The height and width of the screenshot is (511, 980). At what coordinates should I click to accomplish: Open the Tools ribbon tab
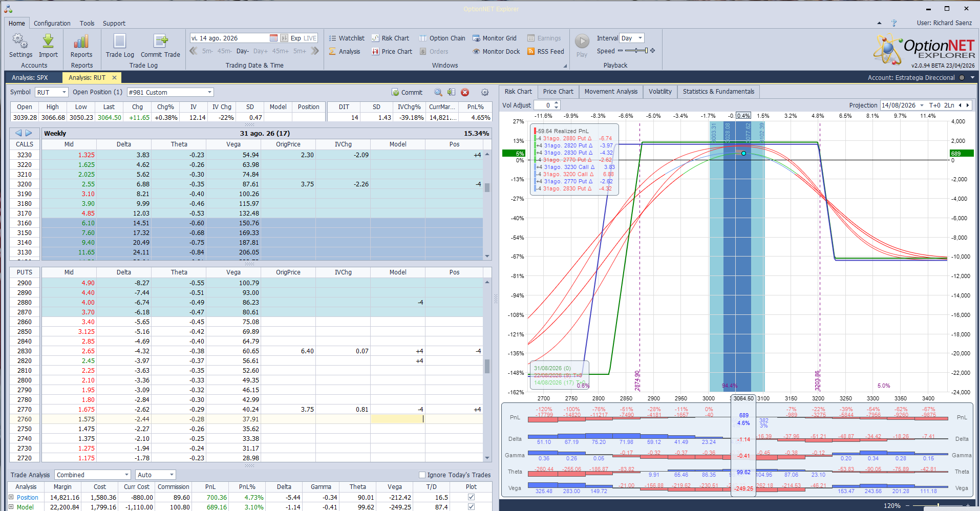tap(87, 23)
